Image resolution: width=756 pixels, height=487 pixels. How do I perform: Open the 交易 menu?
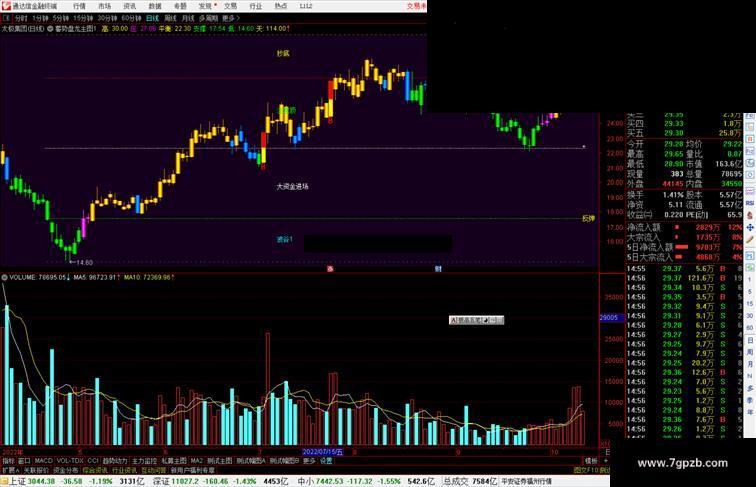[230, 6]
